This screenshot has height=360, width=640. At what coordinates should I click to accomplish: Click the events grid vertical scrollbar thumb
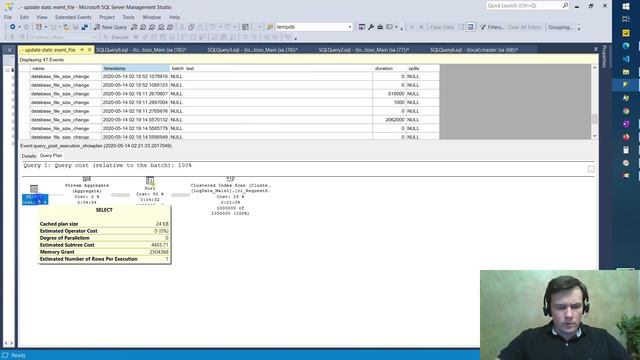click(x=594, y=119)
